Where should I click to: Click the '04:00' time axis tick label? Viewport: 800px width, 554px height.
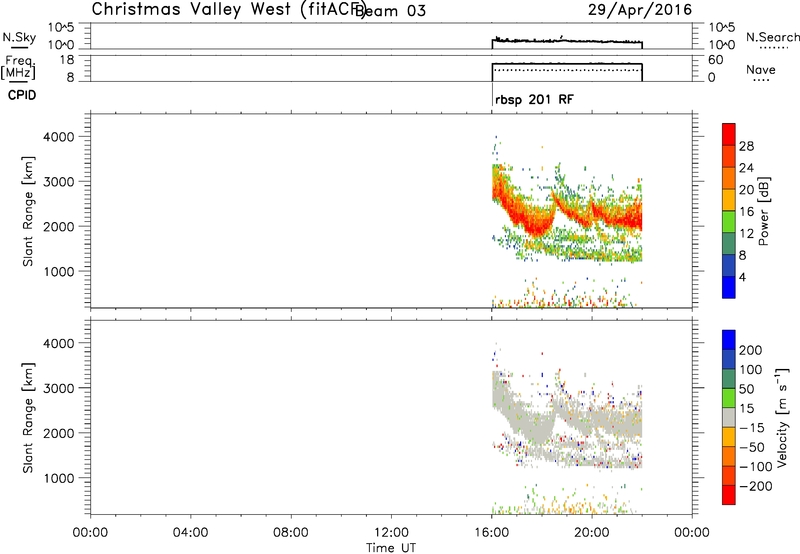tap(191, 533)
